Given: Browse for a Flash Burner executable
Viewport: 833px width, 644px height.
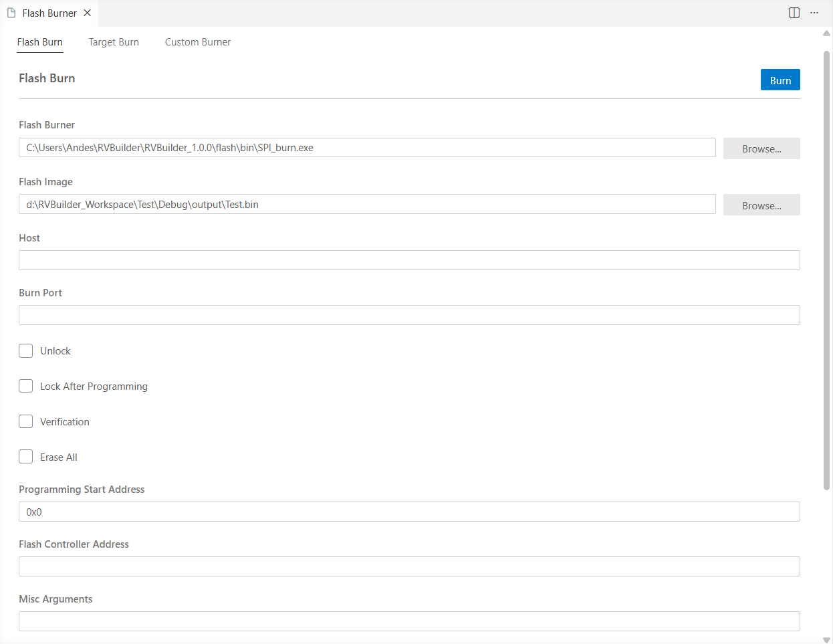Looking at the screenshot, I should pyautogui.click(x=761, y=148).
